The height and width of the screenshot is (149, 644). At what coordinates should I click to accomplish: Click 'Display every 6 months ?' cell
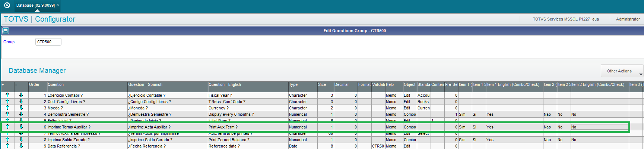coord(248,114)
